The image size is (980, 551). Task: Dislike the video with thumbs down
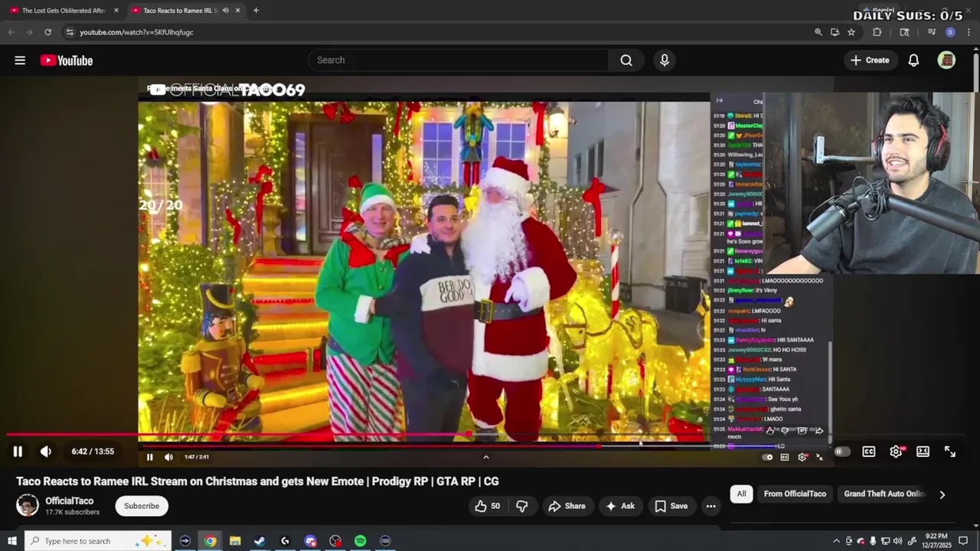coord(522,506)
